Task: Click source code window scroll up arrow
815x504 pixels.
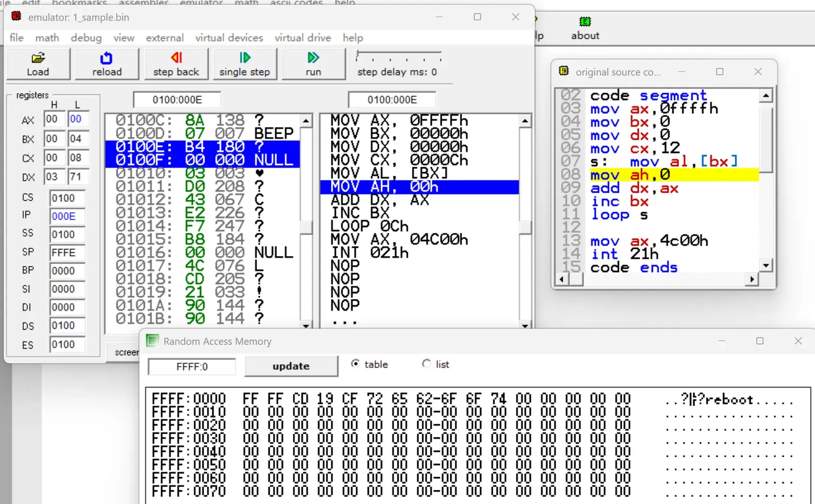Action: tap(766, 95)
